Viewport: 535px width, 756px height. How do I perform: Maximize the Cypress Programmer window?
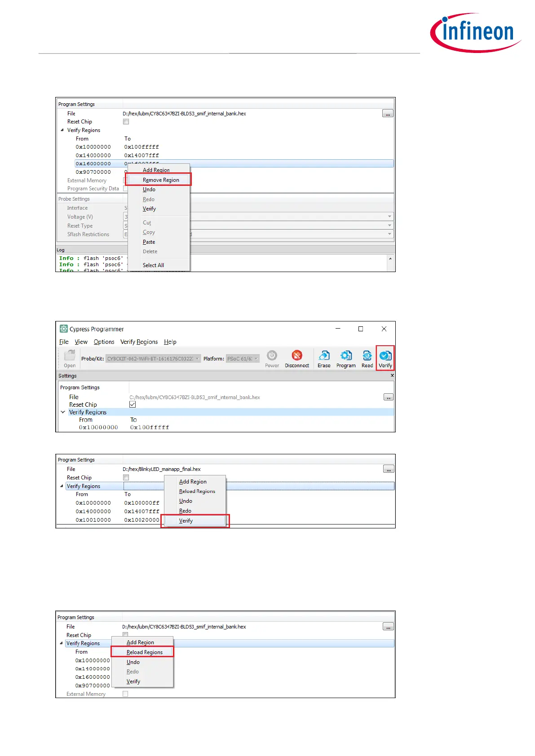361,329
